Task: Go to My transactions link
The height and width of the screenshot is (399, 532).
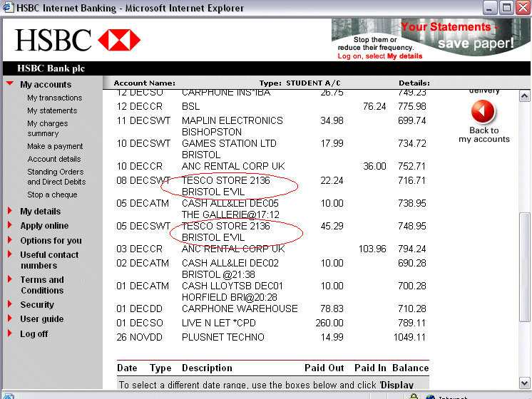Action: [55, 98]
